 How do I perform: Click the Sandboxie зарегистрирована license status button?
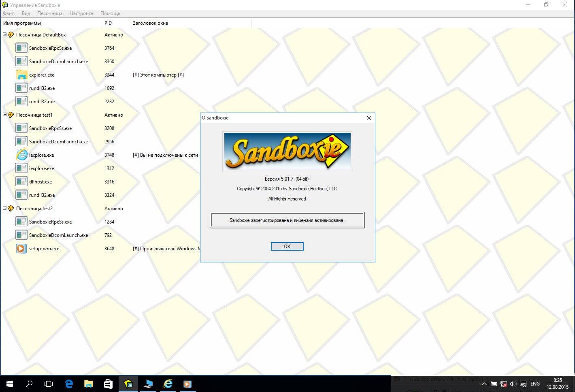(x=287, y=220)
